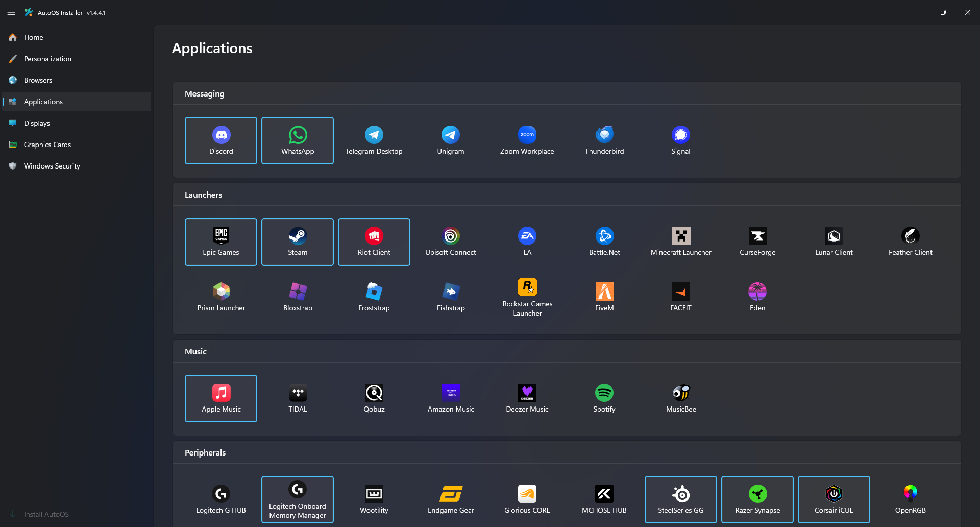This screenshot has height=527, width=980.
Task: Deselect the WhatsApp app tile
Action: click(x=298, y=140)
